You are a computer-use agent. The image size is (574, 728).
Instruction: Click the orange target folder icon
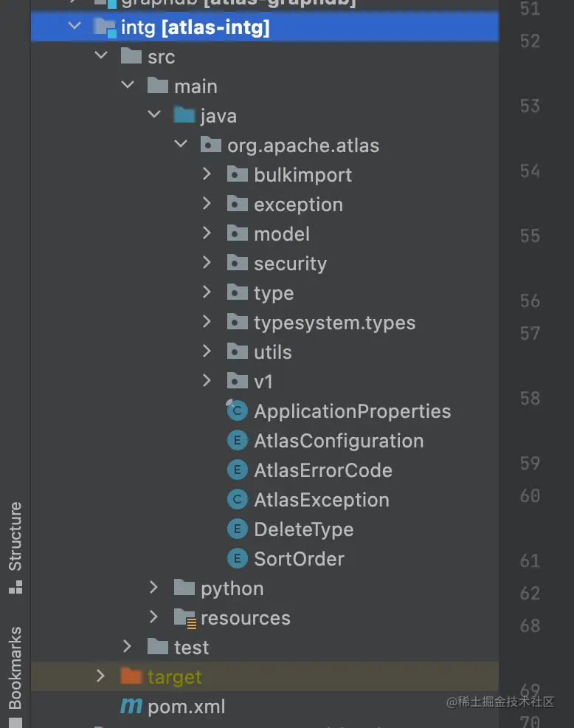point(131,676)
